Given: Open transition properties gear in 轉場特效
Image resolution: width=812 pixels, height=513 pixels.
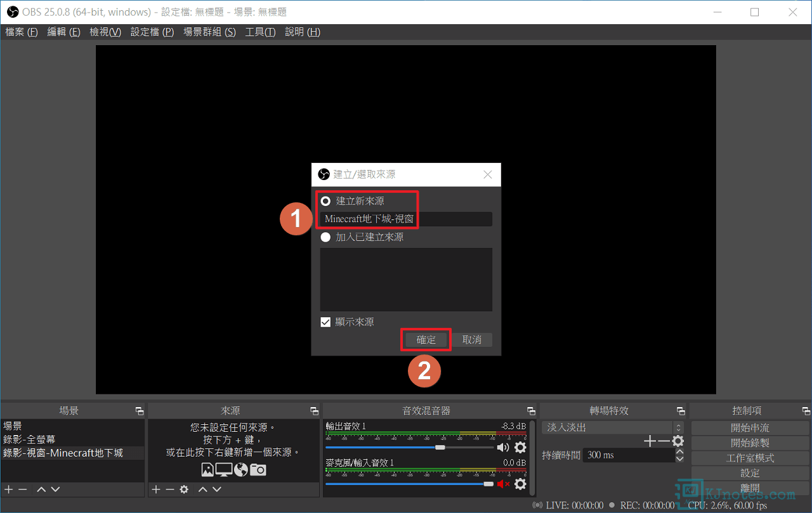Looking at the screenshot, I should click(x=678, y=441).
